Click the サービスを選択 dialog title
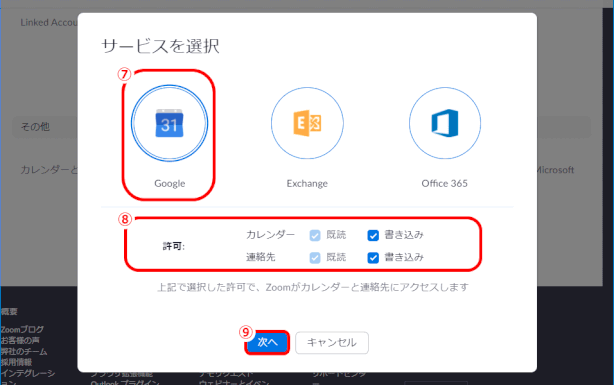Viewport: 614px width, 385px height. coord(160,46)
